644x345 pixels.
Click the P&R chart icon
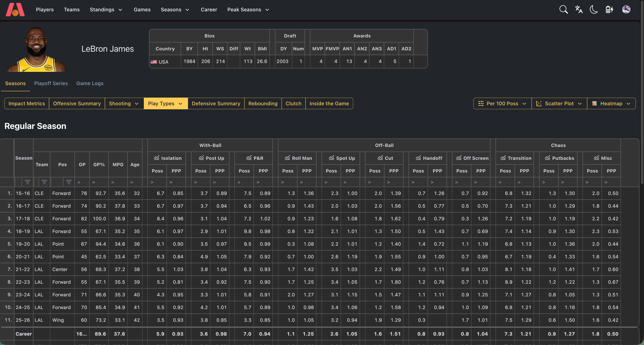pos(249,158)
